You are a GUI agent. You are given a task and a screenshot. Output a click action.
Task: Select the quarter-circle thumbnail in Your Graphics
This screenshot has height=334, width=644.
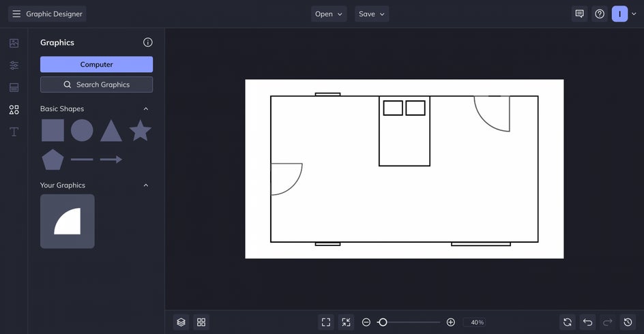(68, 221)
